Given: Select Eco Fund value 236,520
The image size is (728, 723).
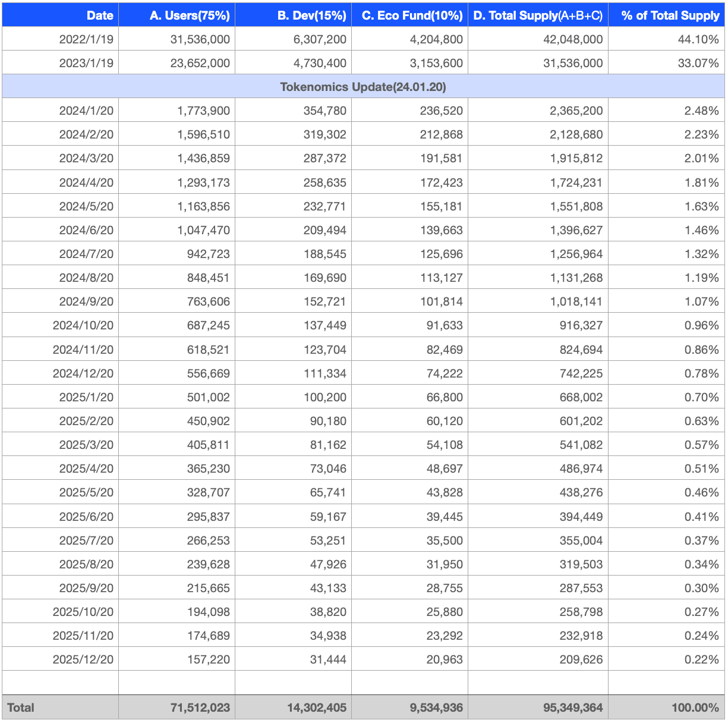Looking at the screenshot, I should [441, 111].
